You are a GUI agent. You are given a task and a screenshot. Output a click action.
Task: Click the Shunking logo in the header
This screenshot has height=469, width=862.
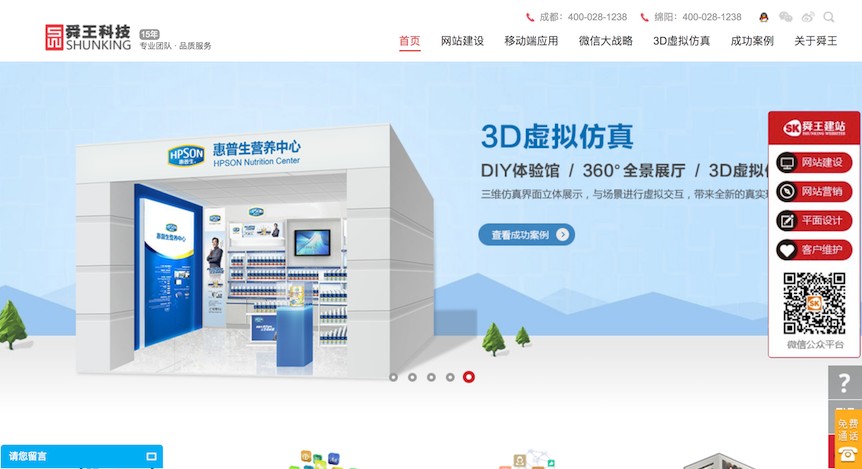tap(88, 37)
